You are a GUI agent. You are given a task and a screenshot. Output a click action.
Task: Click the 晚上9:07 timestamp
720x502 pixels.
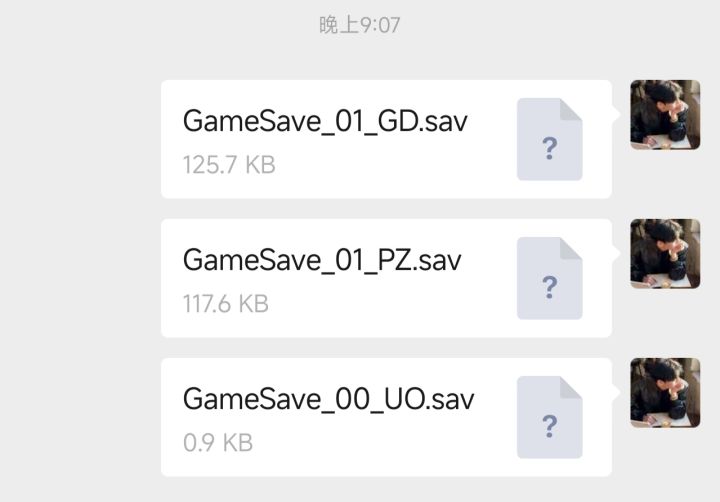[x=360, y=25]
